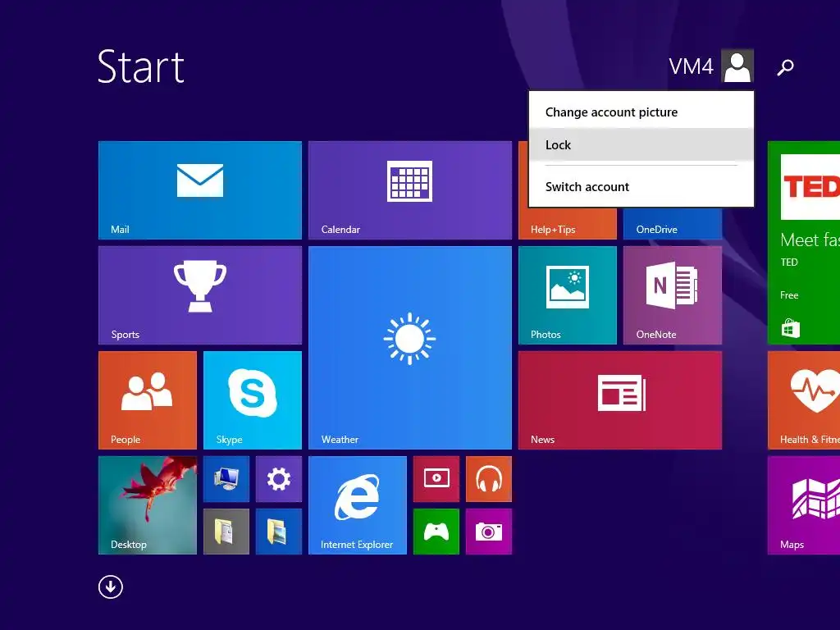Open the This PC small tile
Screen dimensions: 840x630
226,479
